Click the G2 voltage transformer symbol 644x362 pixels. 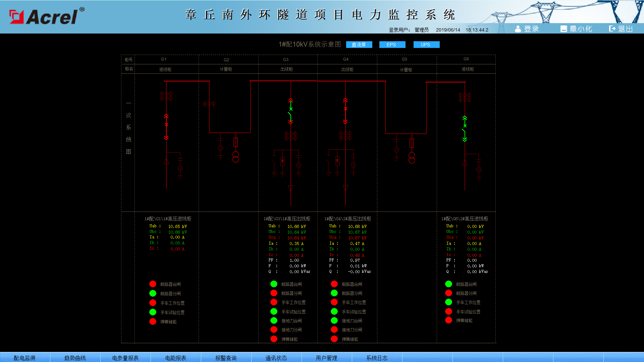pyautogui.click(x=236, y=157)
